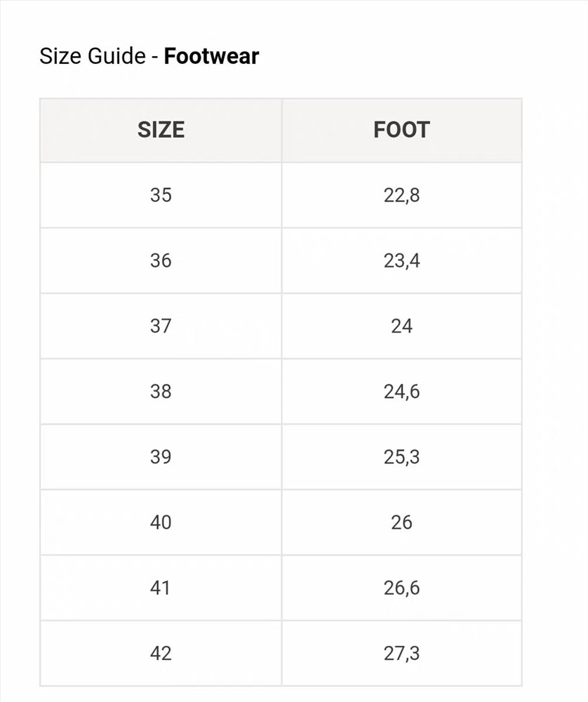Screen dimensions: 588x702
Task: Select size 40 in the table
Action: [161, 522]
